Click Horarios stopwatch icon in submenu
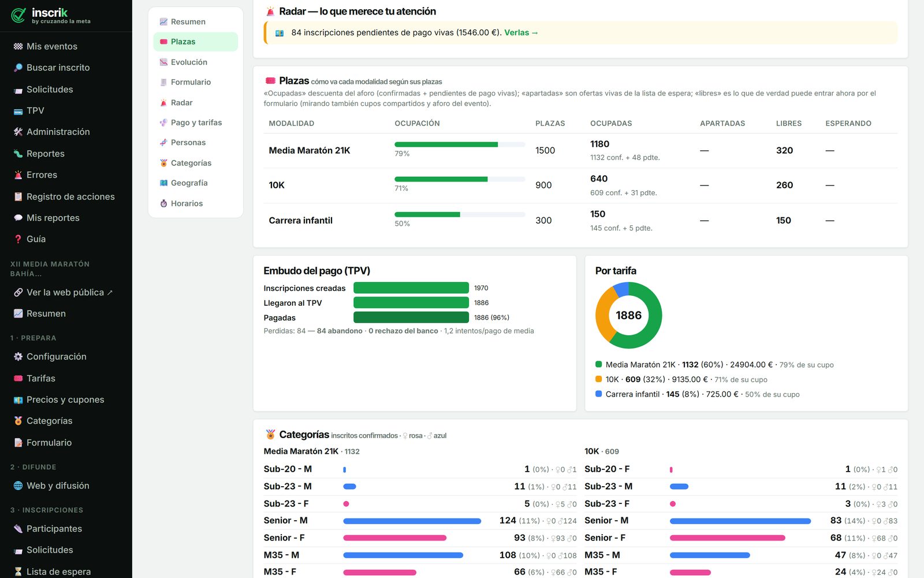Image resolution: width=924 pixels, height=578 pixels. pos(163,203)
